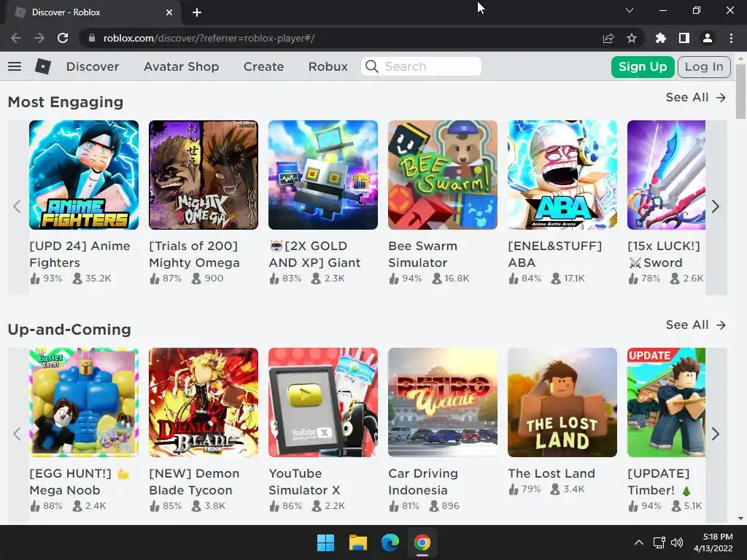Screen dimensions: 747x560
Task: Go to the Discover nav item
Action: click(x=93, y=66)
